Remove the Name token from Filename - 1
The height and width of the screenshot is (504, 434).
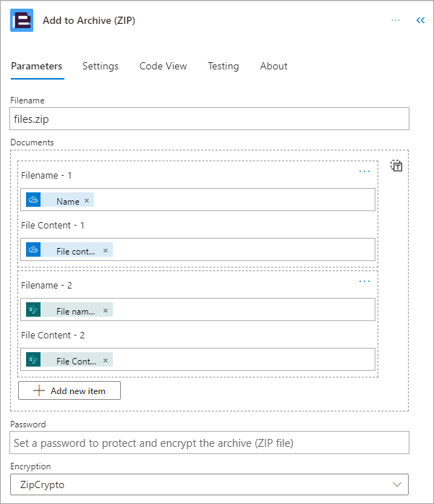(87, 200)
